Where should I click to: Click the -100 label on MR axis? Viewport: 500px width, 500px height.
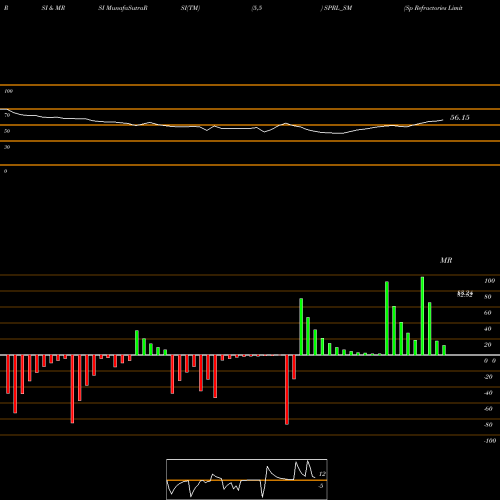[490, 441]
